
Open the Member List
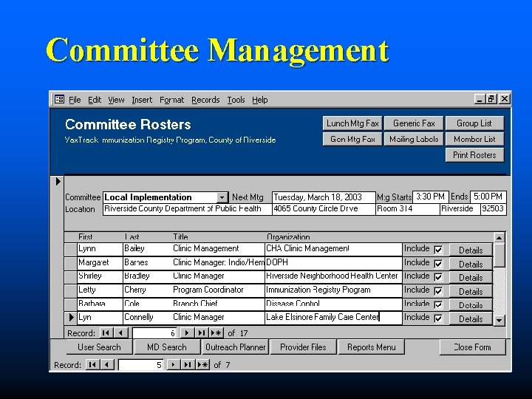click(x=474, y=139)
